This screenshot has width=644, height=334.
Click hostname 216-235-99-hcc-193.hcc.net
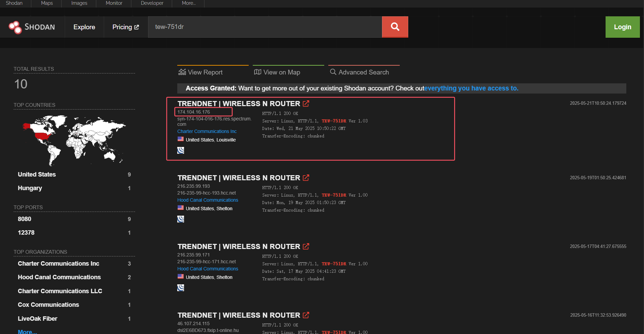[207, 193]
